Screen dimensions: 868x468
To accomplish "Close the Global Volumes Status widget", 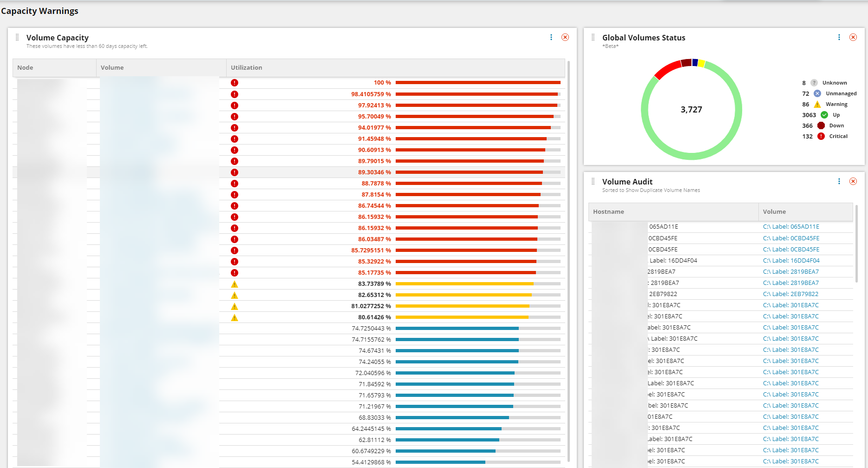I will tap(853, 37).
